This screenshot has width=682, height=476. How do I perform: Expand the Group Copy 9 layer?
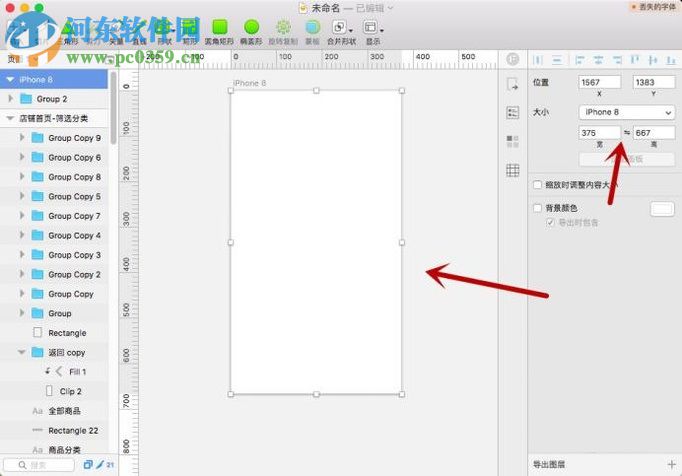point(22,137)
